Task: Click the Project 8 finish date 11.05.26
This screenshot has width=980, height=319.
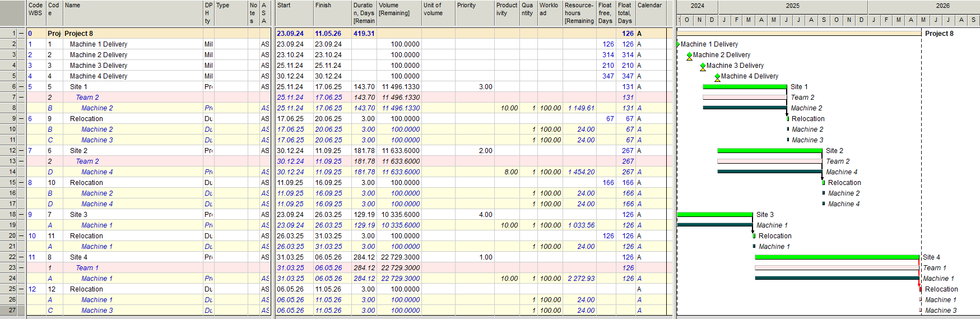Action: tap(328, 34)
